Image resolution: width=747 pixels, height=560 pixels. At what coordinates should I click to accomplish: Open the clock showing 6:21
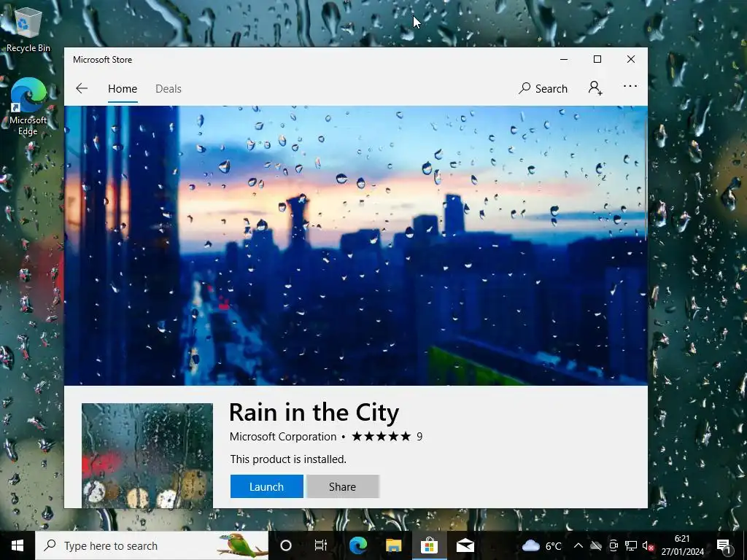pos(682,545)
